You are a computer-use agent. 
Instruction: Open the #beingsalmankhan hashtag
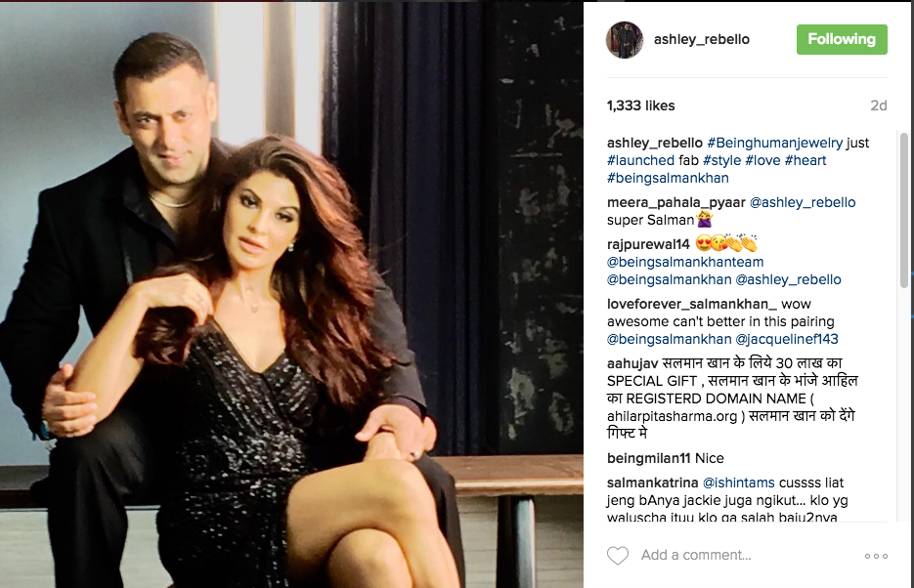tap(668, 178)
